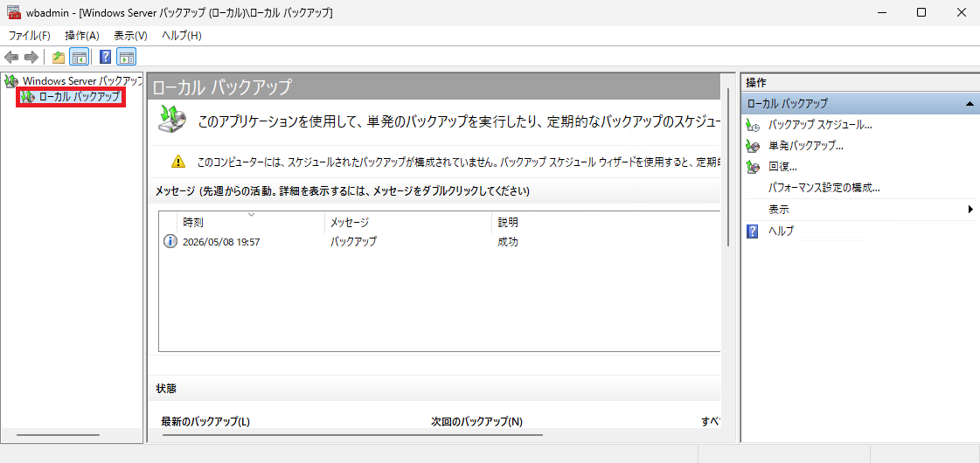
Task: Click the 最新のバックアップ(L) label
Action: [x=205, y=421]
